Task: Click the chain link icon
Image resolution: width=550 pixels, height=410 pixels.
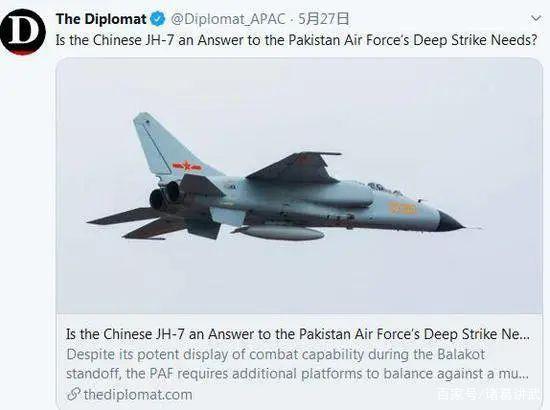Action: tap(74, 395)
